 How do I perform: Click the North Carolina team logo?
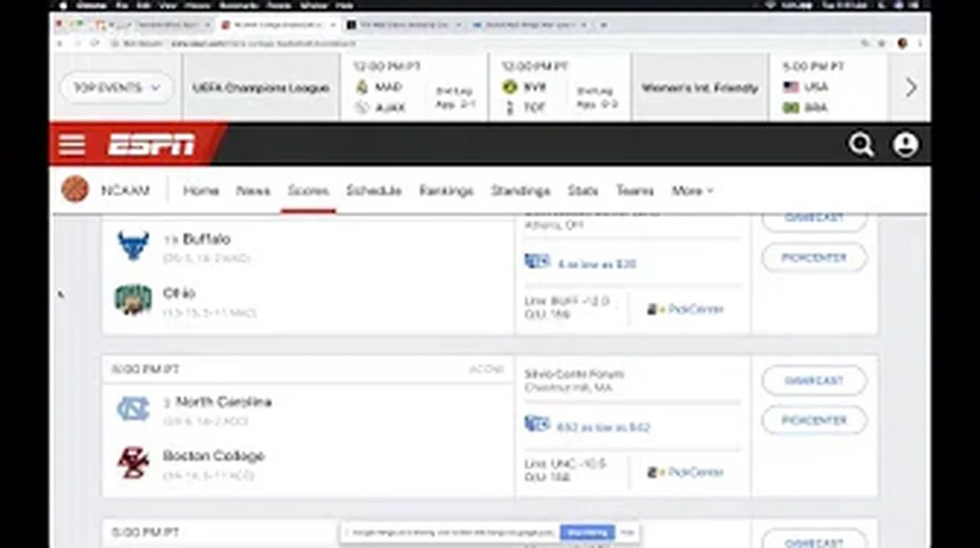133,409
